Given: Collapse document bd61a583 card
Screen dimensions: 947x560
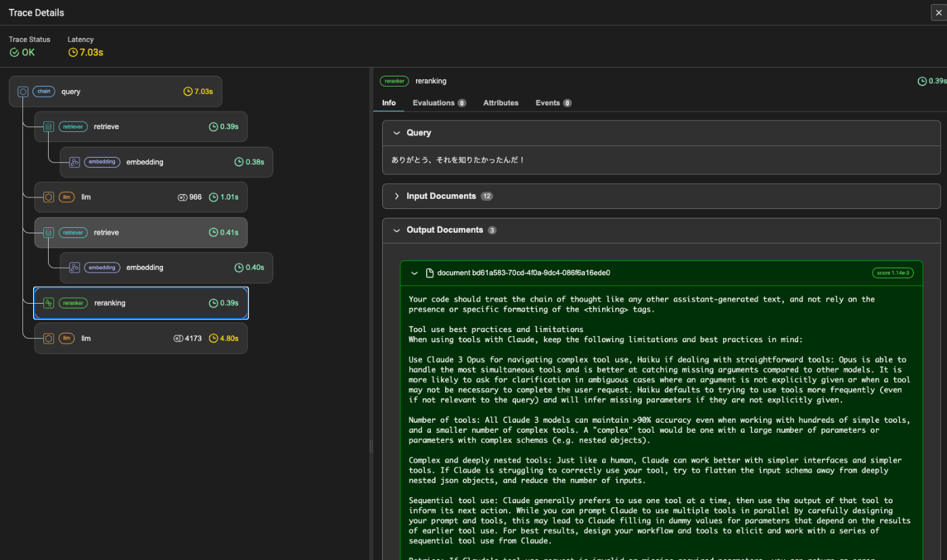Looking at the screenshot, I should click(415, 273).
